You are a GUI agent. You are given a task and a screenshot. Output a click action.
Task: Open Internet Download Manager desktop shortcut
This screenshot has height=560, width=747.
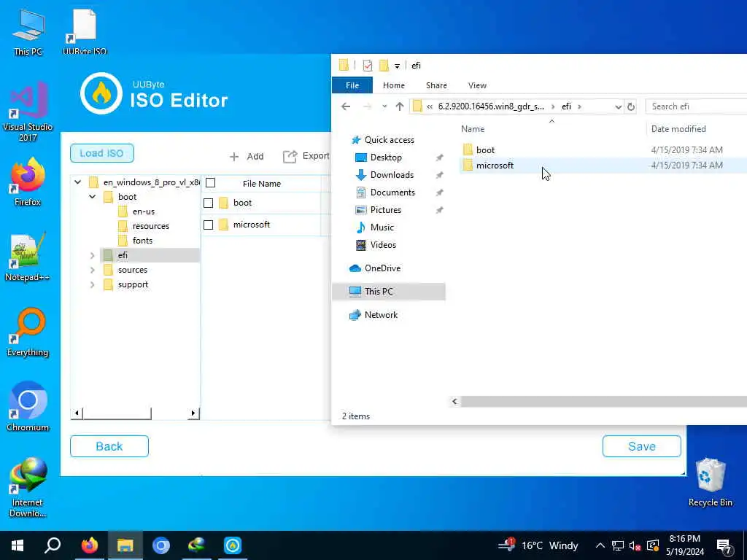[28, 486]
